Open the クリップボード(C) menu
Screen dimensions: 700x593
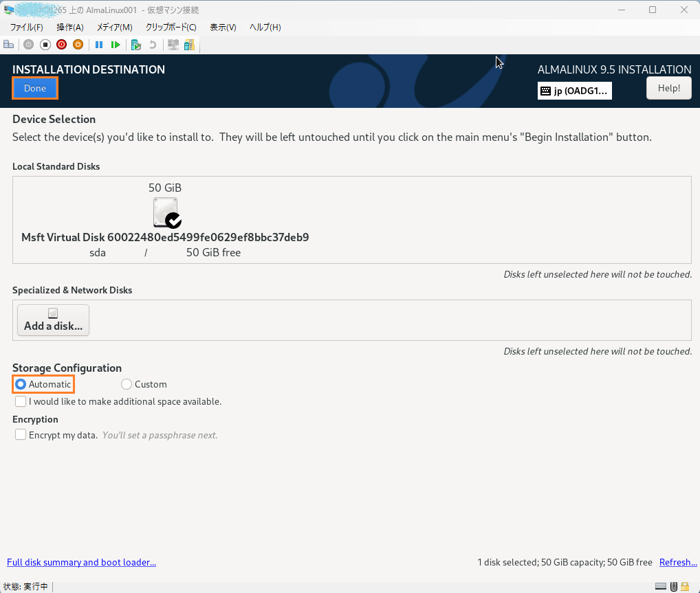(x=171, y=27)
